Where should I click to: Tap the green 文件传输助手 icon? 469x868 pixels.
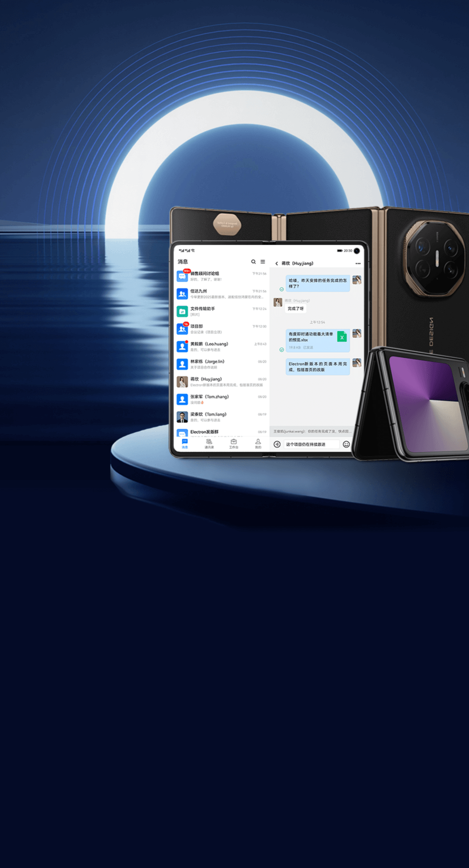click(182, 311)
